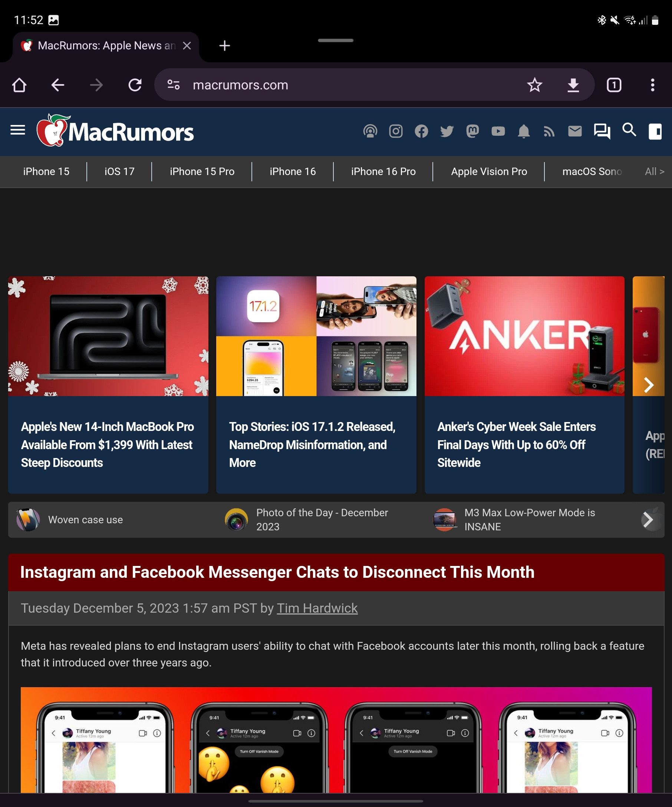Open the iOS 17 roundup tab
The width and height of the screenshot is (672, 807).
[119, 171]
